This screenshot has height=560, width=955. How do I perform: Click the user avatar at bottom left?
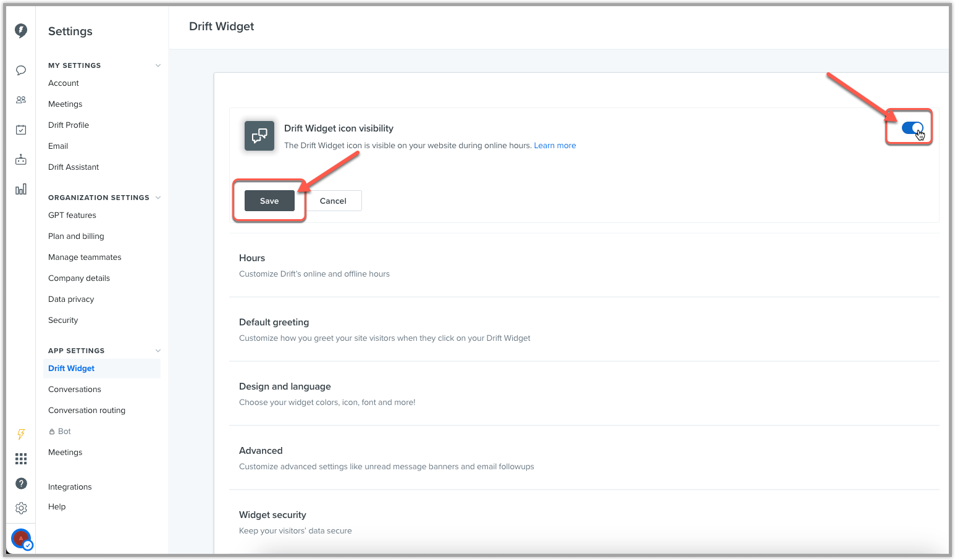tap(22, 539)
